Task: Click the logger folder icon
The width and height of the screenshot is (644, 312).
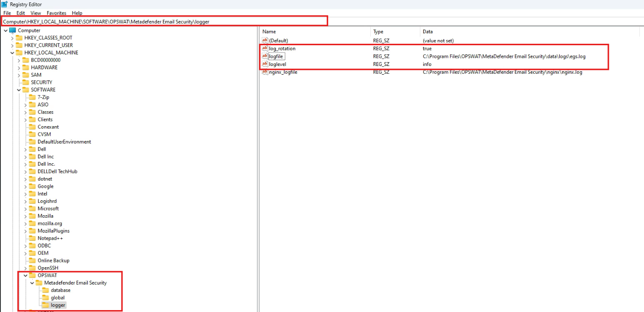Action: [x=46, y=305]
